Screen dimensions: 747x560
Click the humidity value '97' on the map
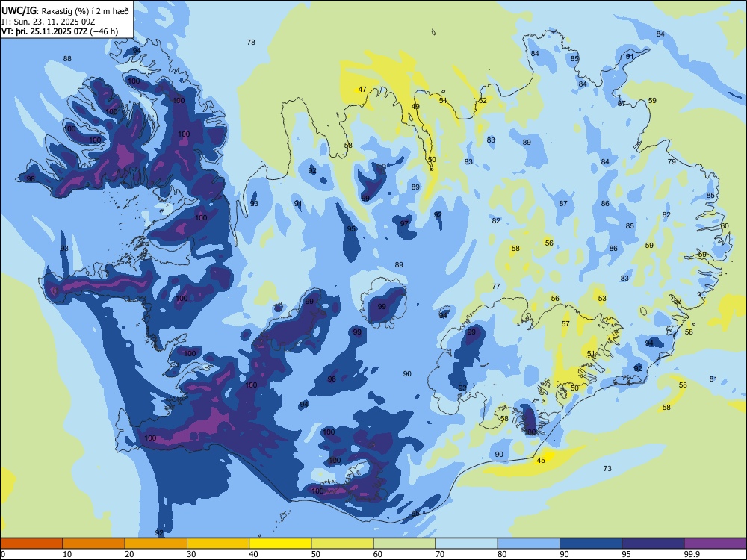404,223
